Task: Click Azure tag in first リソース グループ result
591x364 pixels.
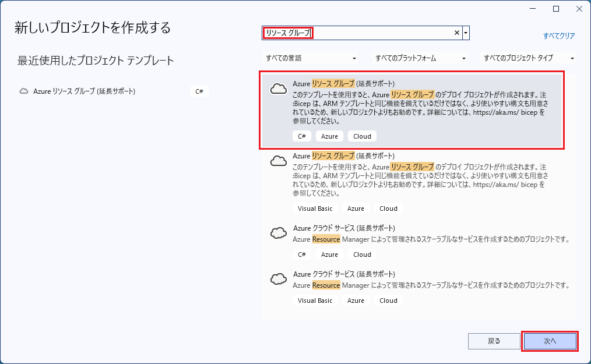Action: pos(329,136)
